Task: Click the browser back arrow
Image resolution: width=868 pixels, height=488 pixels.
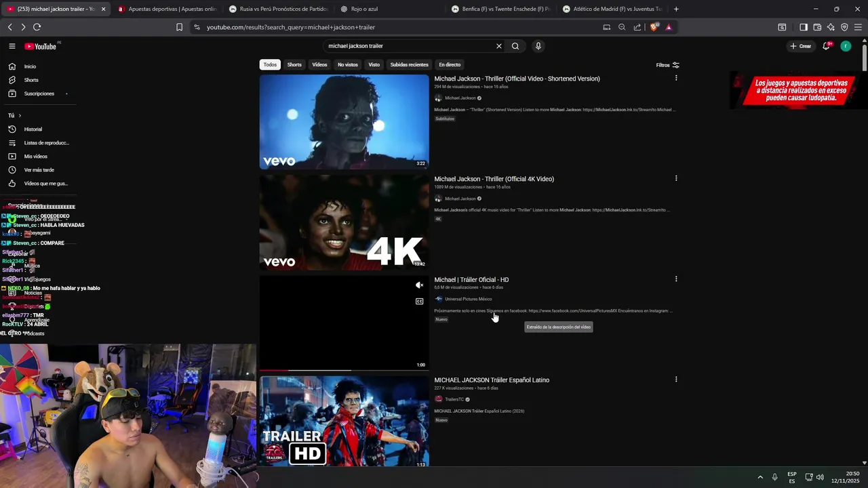Action: [x=10, y=27]
